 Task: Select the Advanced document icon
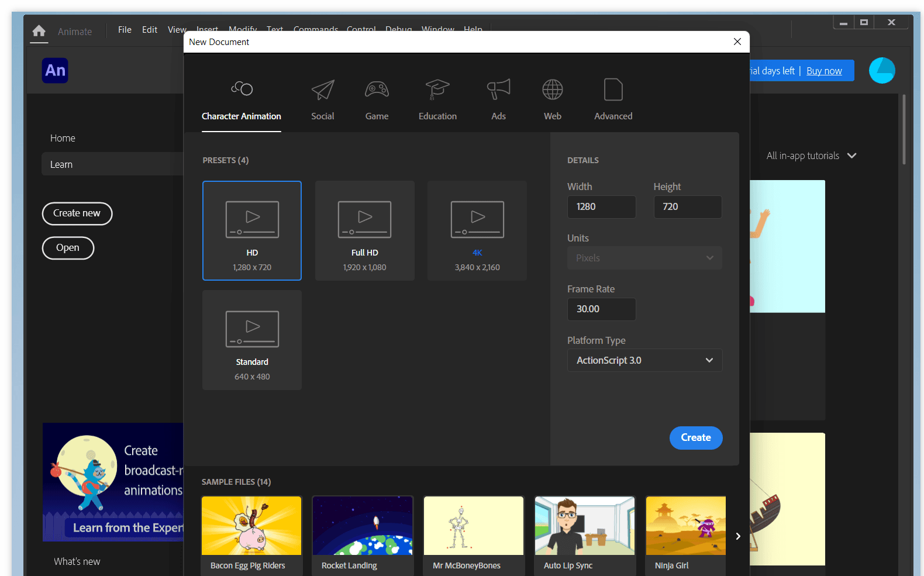613,90
